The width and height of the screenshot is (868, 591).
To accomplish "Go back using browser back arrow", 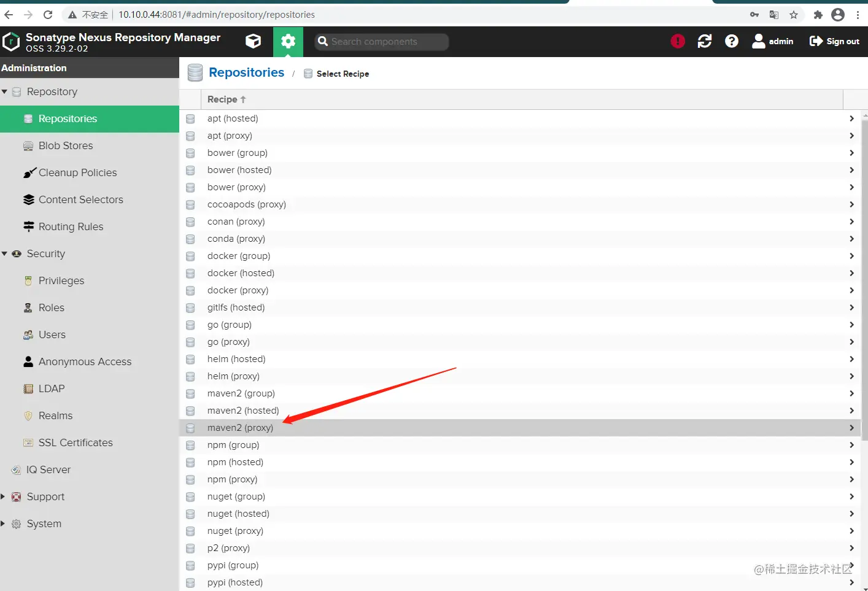I will (9, 15).
